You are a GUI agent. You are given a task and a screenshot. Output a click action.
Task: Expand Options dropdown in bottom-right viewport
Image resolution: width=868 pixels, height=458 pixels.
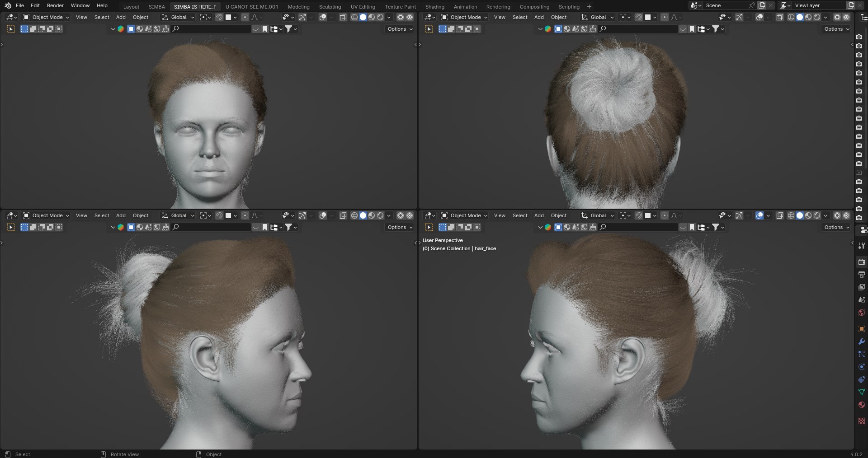(x=836, y=227)
